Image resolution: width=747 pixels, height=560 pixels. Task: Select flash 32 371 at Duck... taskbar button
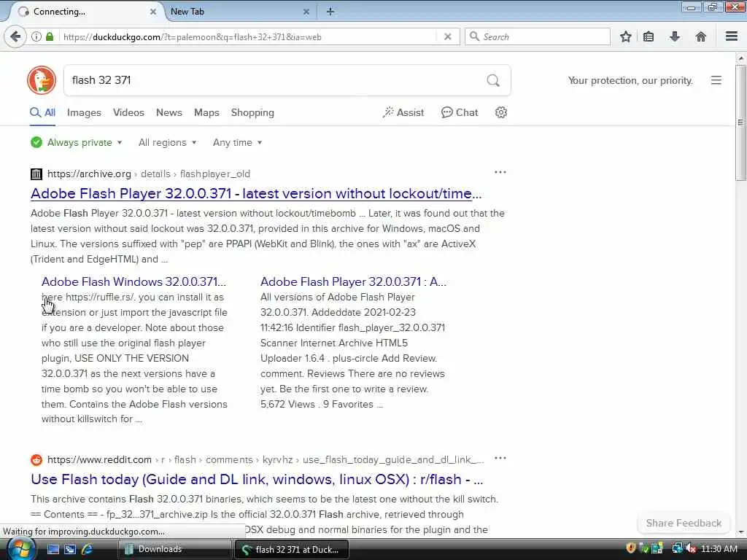click(x=292, y=550)
